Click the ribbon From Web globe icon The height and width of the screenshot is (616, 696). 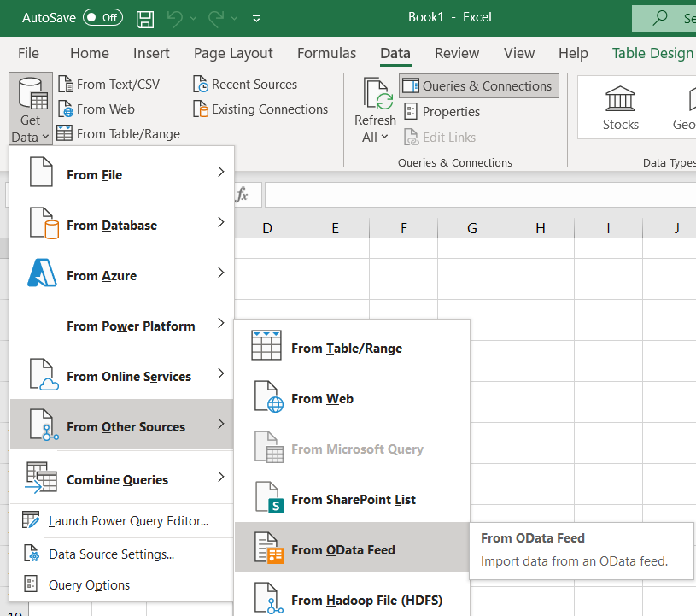coord(65,109)
